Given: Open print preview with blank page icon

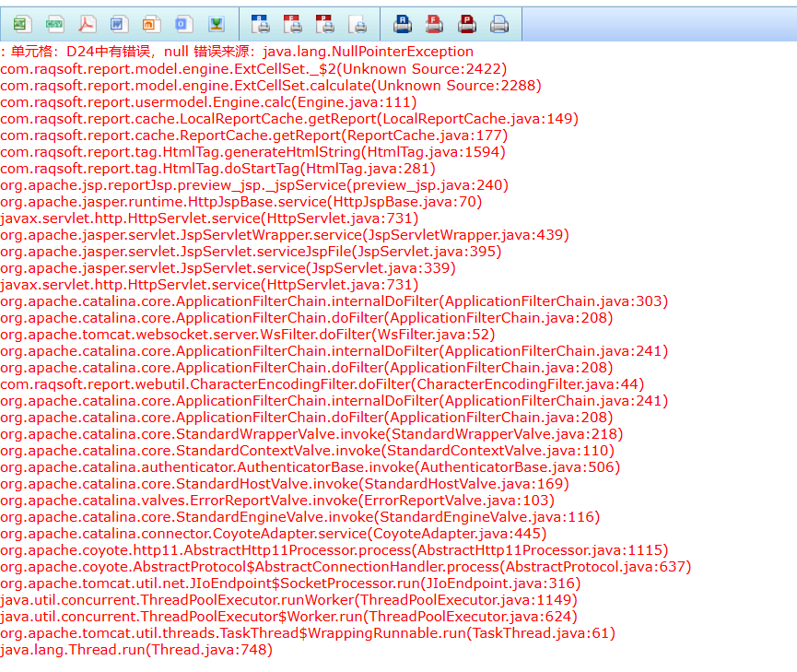Looking at the screenshot, I should click(357, 24).
